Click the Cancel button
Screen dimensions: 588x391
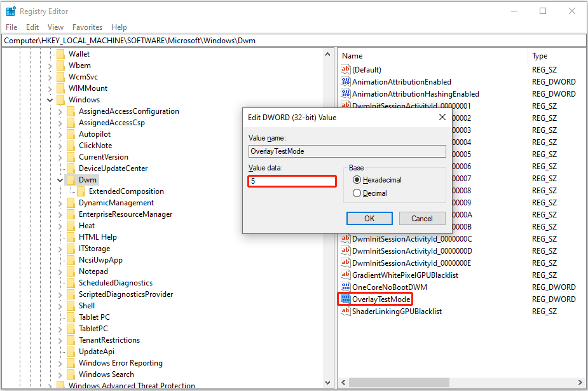pos(421,218)
